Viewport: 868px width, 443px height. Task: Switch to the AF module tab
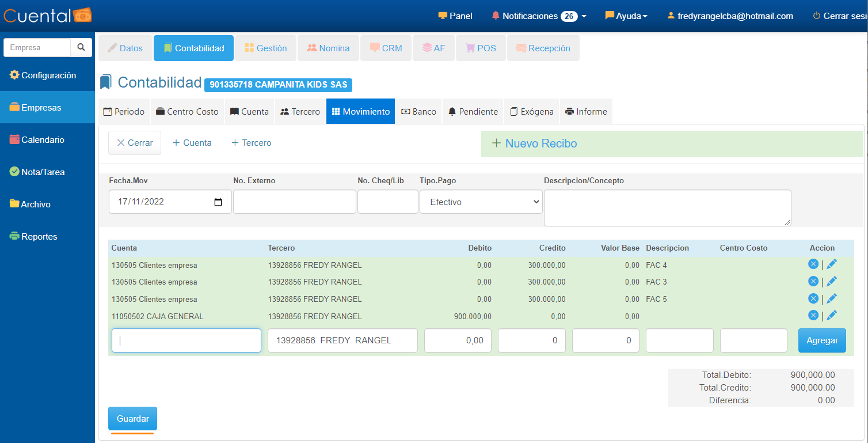(433, 48)
